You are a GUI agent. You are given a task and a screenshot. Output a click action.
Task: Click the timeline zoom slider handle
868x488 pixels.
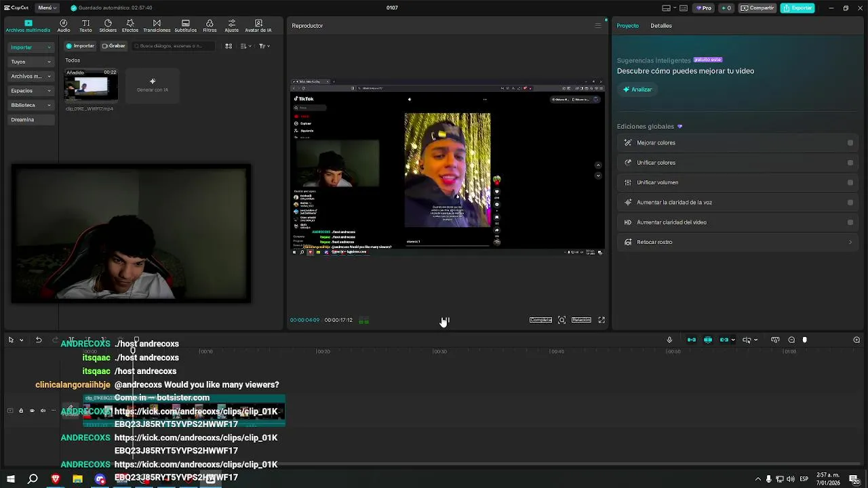(x=805, y=340)
